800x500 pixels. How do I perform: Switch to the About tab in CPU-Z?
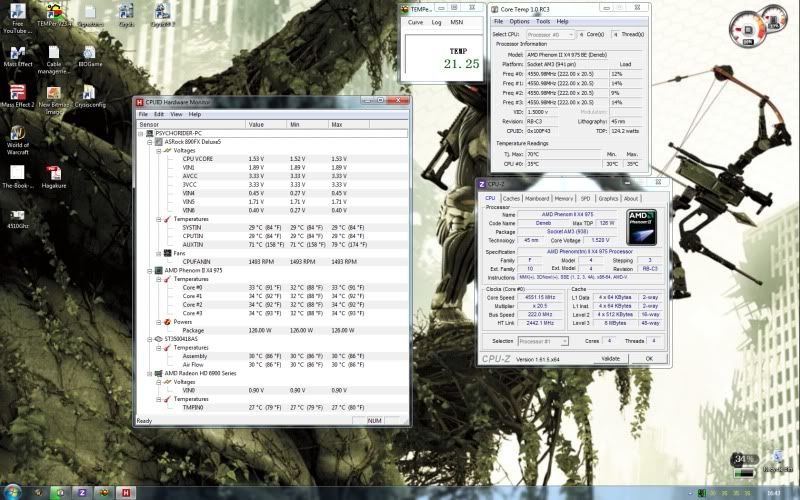[631, 198]
